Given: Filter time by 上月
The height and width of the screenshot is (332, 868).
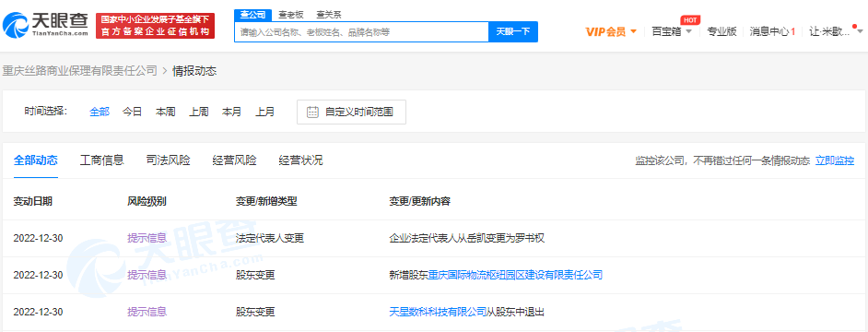Looking at the screenshot, I should (x=265, y=112).
